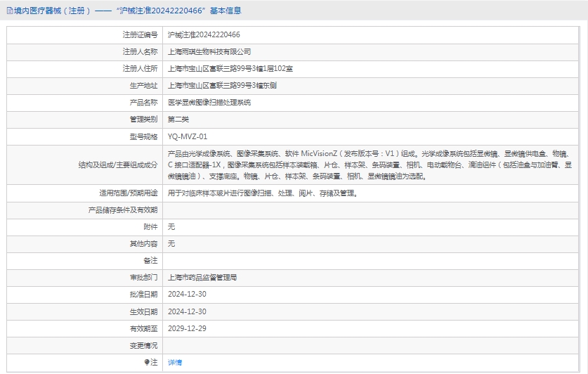Image resolution: width=588 pixels, height=374 pixels.
Task: Click the production address ending in 3幢东侧
Action: [222, 85]
